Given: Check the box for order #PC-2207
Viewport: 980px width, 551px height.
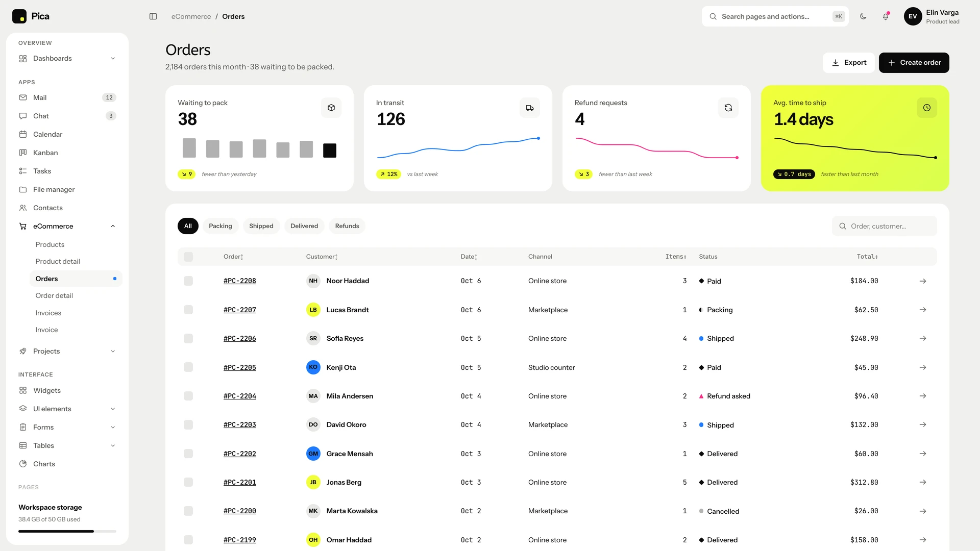Looking at the screenshot, I should click(188, 310).
